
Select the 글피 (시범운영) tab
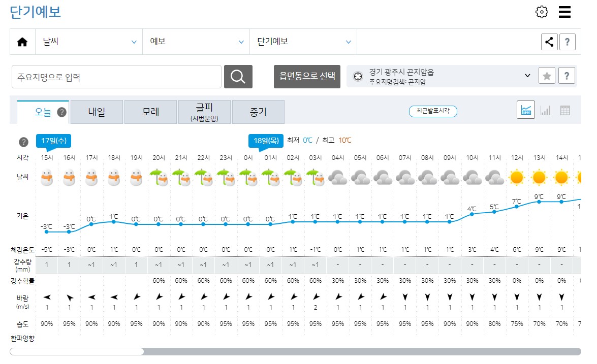pyautogui.click(x=204, y=112)
